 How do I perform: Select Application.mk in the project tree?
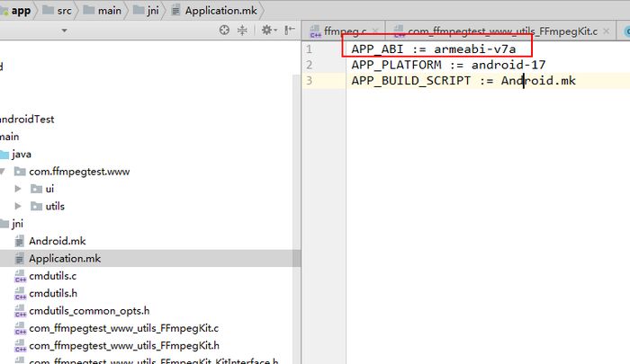64,258
